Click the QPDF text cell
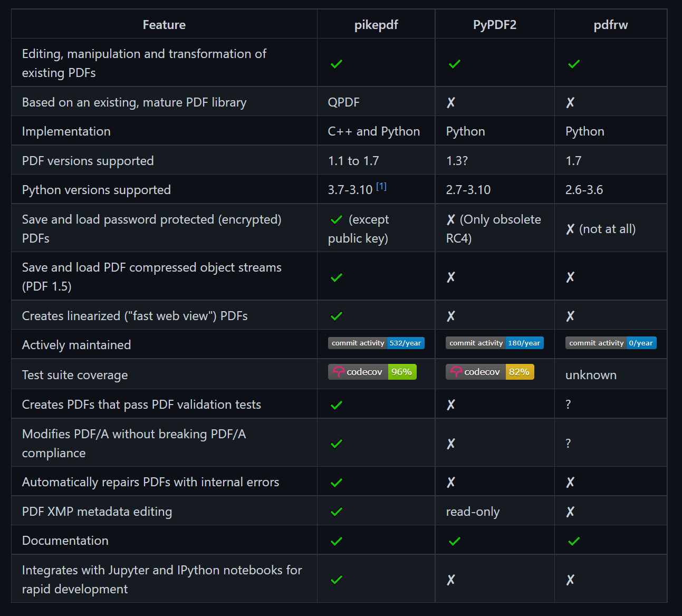 [344, 102]
